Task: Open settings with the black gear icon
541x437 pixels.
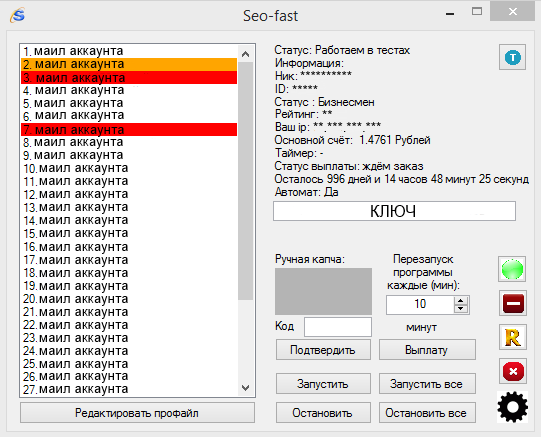Action: click(x=513, y=407)
